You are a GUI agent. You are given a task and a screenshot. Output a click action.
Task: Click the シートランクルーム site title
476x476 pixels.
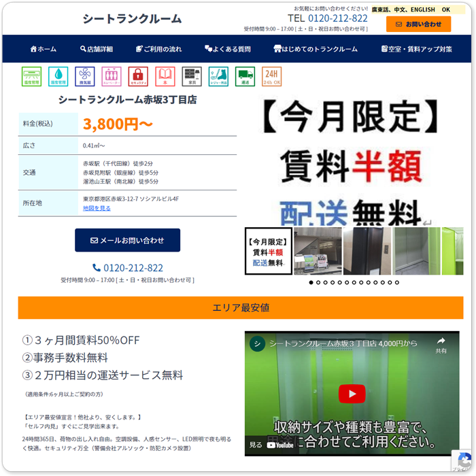click(x=132, y=19)
